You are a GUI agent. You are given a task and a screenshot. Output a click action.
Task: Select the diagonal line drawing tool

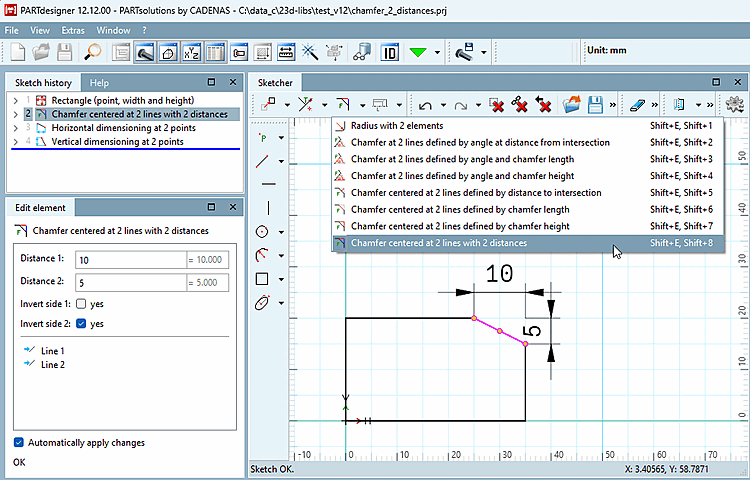[x=262, y=161]
